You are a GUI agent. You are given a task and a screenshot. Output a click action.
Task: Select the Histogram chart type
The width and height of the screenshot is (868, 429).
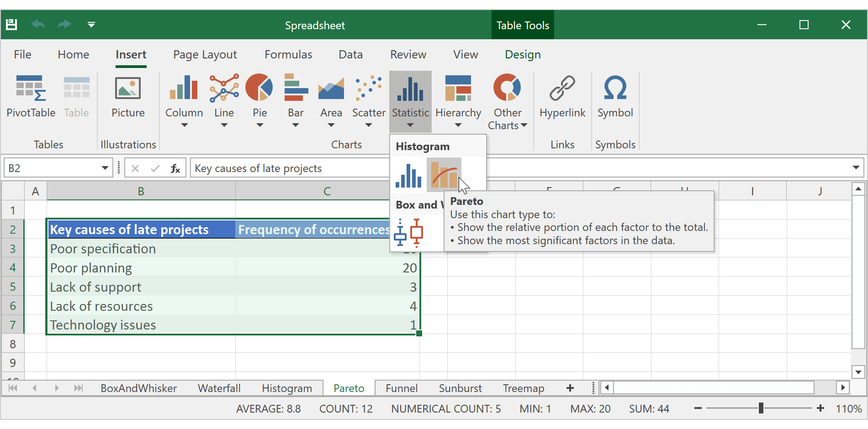click(408, 175)
